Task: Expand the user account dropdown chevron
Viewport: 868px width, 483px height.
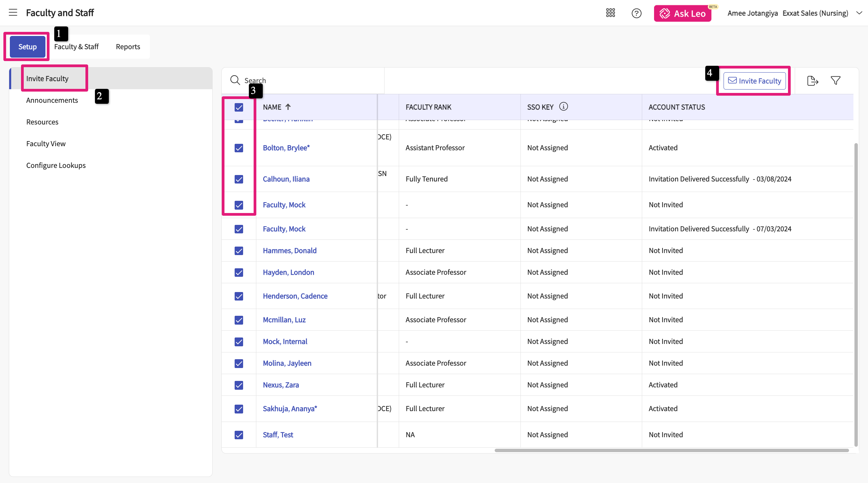Action: (859, 13)
